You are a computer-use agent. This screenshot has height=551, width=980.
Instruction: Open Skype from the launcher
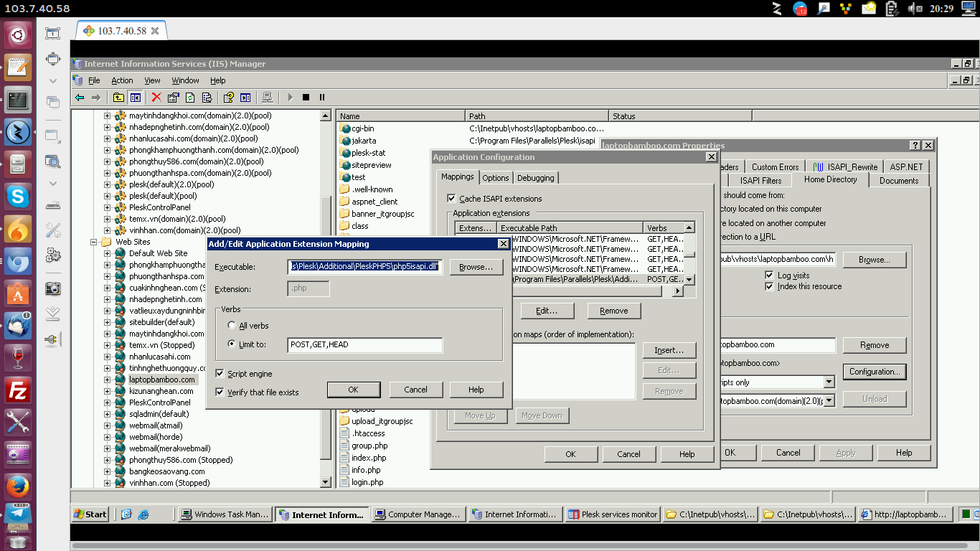[17, 197]
